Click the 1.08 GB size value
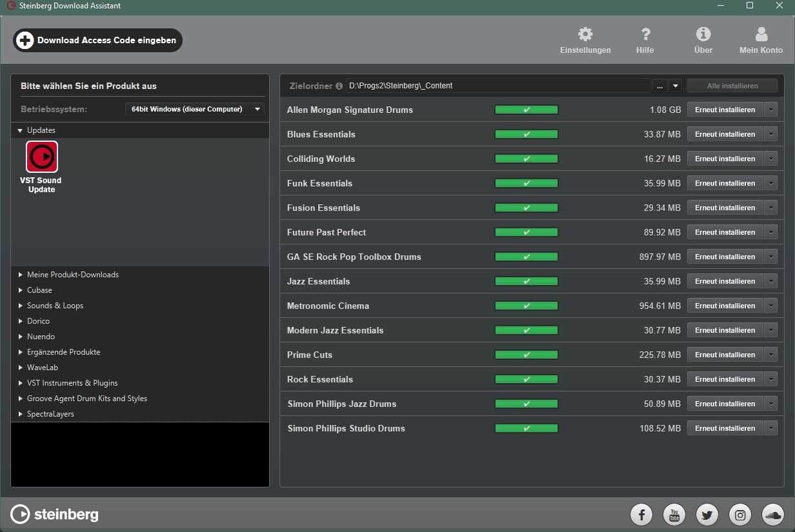Image resolution: width=795 pixels, height=532 pixels. (x=665, y=110)
